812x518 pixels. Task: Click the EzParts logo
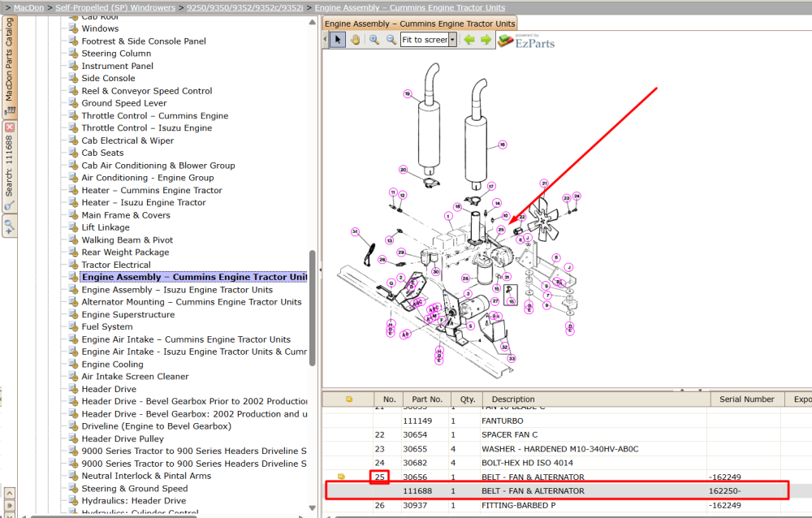[526, 41]
